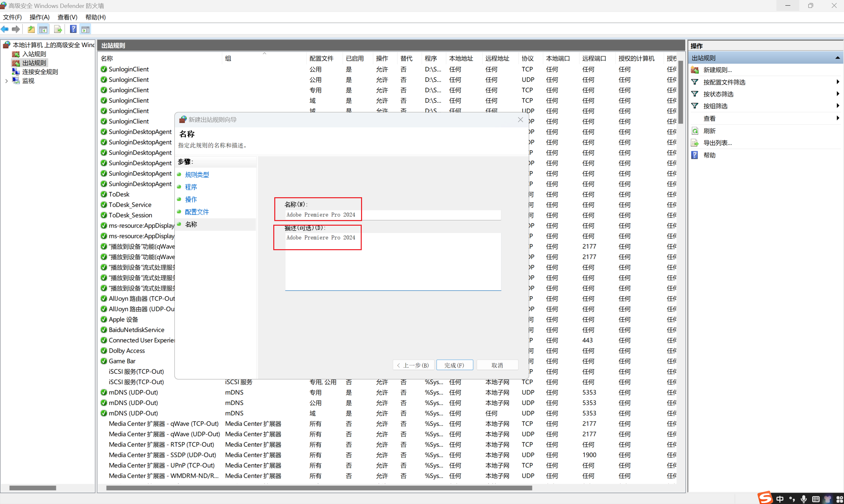Click the green check icon beside ToDesk
The height and width of the screenshot is (504, 844).
(104, 194)
